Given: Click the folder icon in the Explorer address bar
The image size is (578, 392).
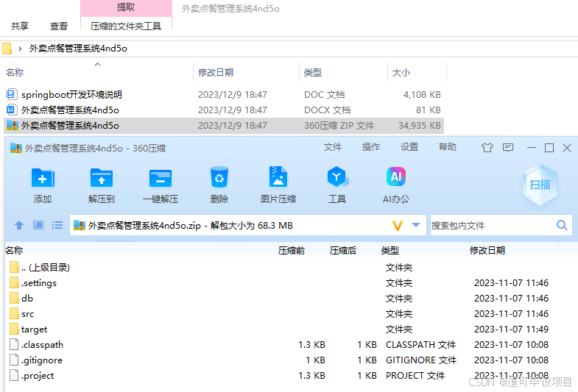Looking at the screenshot, I should tap(7, 49).
